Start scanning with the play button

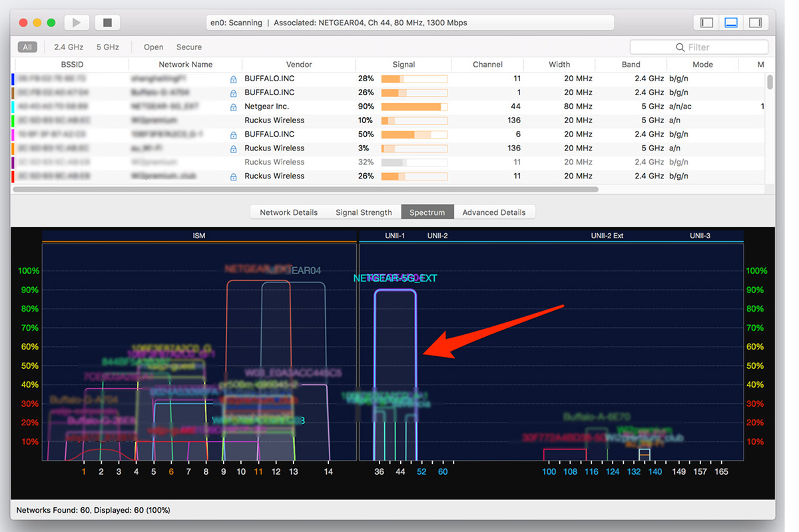[77, 23]
